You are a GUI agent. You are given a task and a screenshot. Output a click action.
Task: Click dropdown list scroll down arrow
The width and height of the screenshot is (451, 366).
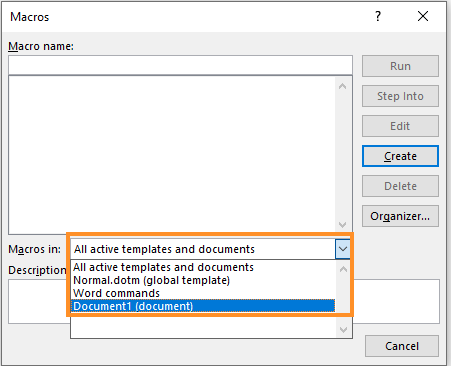tap(343, 330)
